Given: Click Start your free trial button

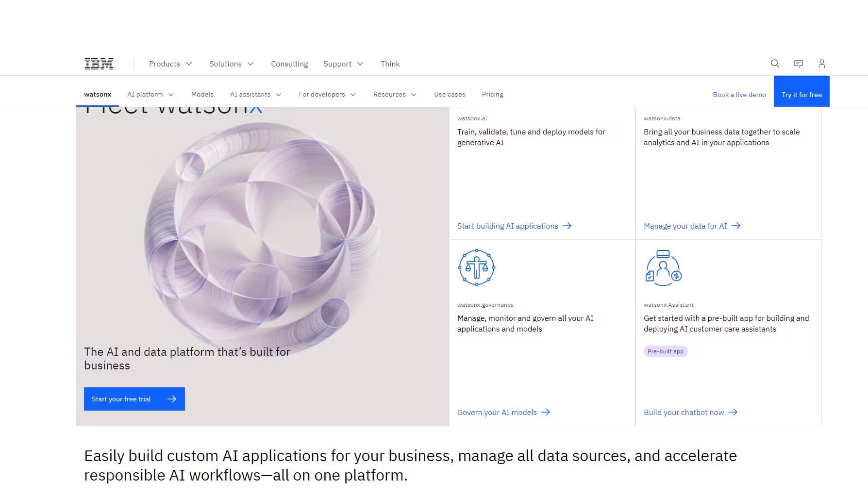Looking at the screenshot, I should [x=134, y=399].
